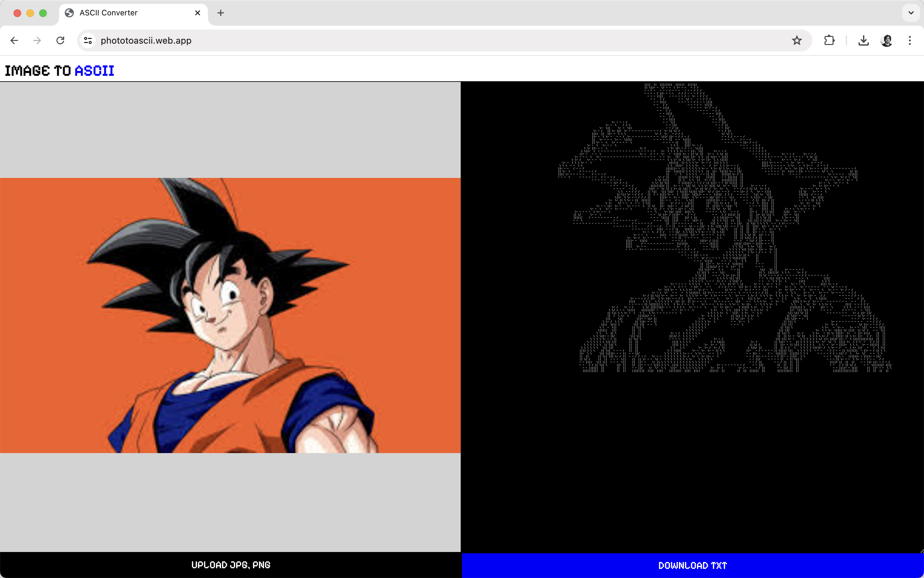Open site information icon in address bar

tap(88, 40)
